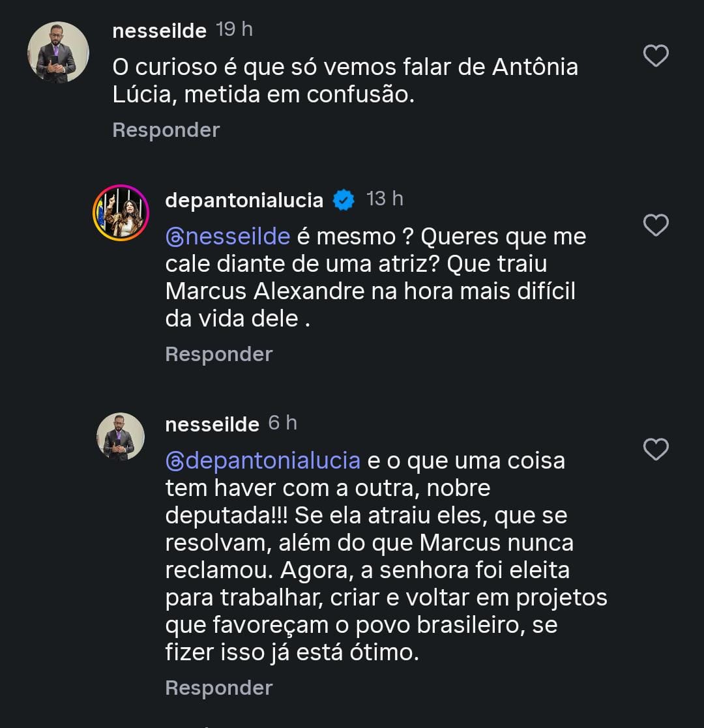Follow the @nesseilde mention in depantonialucia's reply

coord(228,236)
